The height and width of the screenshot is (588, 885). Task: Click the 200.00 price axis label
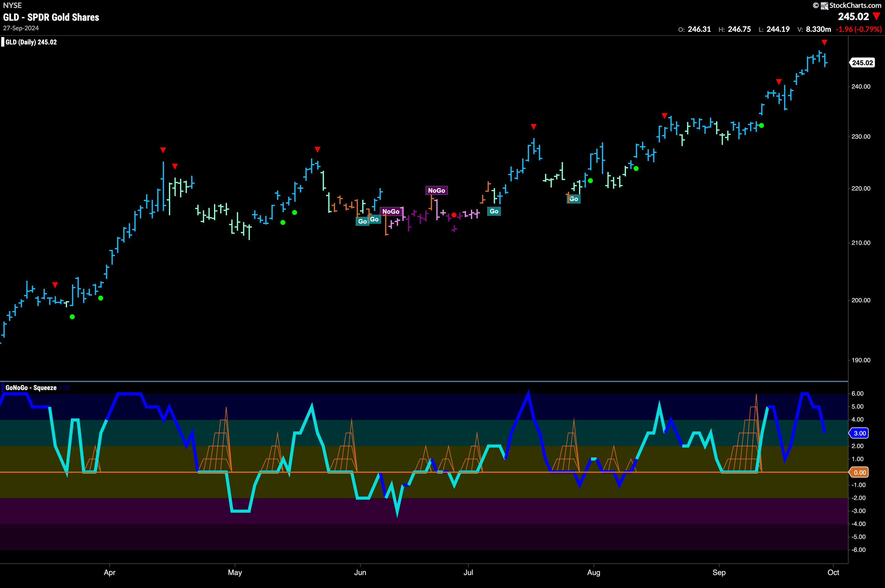[x=861, y=300]
